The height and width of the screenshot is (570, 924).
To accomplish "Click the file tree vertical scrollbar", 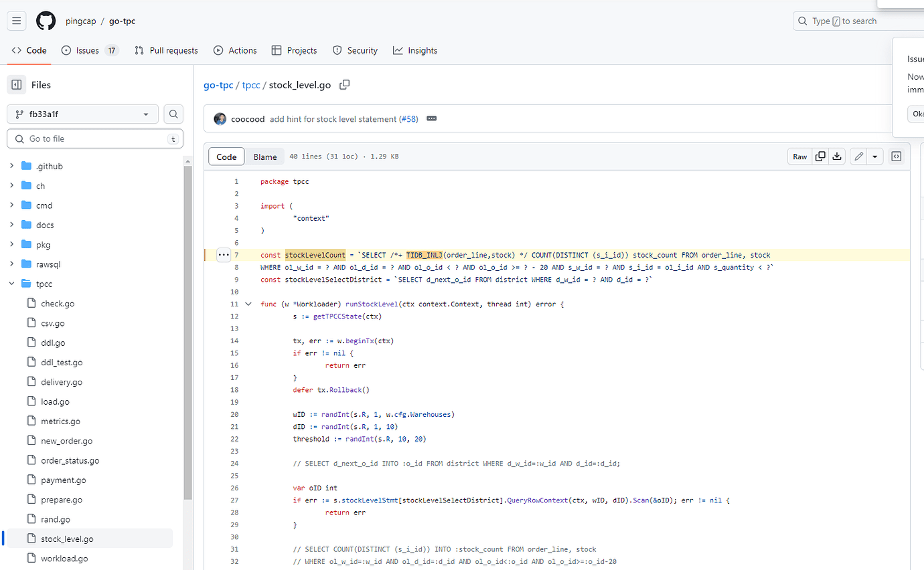I will click(x=188, y=331).
